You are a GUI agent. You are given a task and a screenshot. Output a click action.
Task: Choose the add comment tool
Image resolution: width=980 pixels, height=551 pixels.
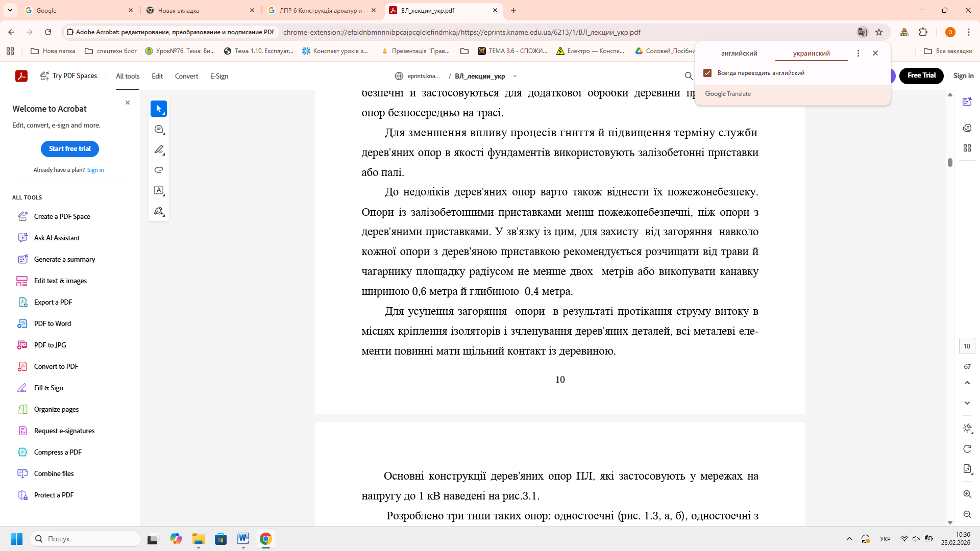159,130
